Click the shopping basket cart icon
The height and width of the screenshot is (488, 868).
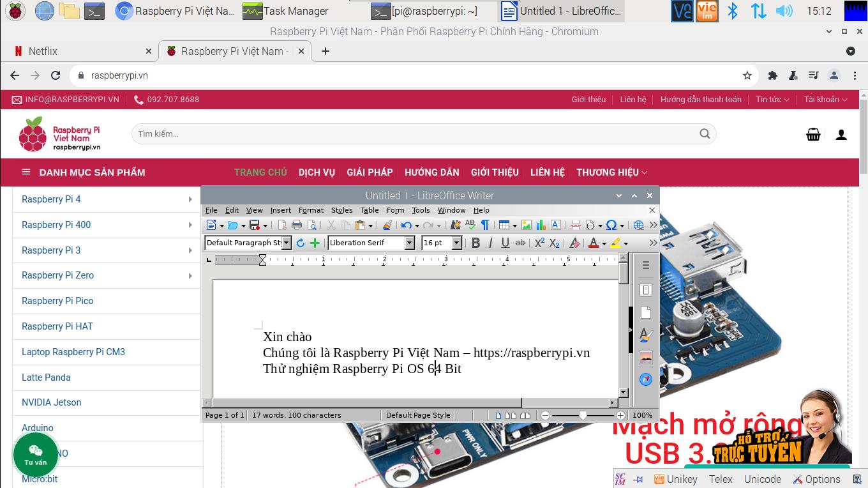tap(813, 134)
